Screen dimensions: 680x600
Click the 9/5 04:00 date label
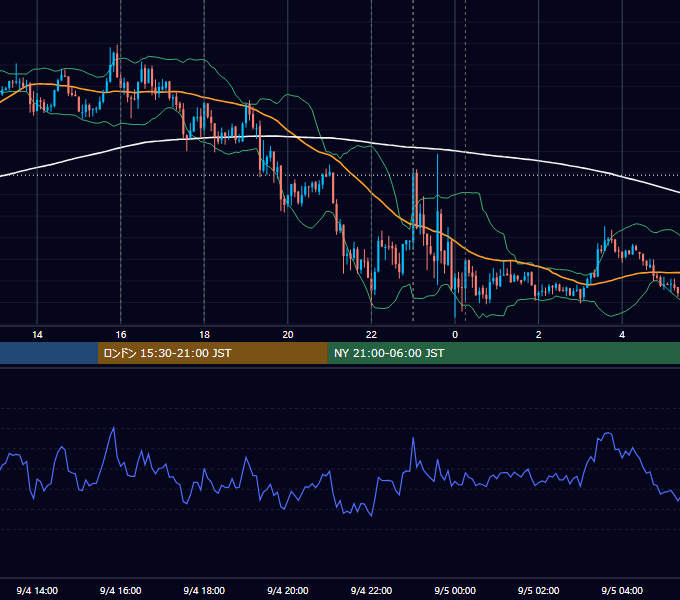(x=622, y=590)
